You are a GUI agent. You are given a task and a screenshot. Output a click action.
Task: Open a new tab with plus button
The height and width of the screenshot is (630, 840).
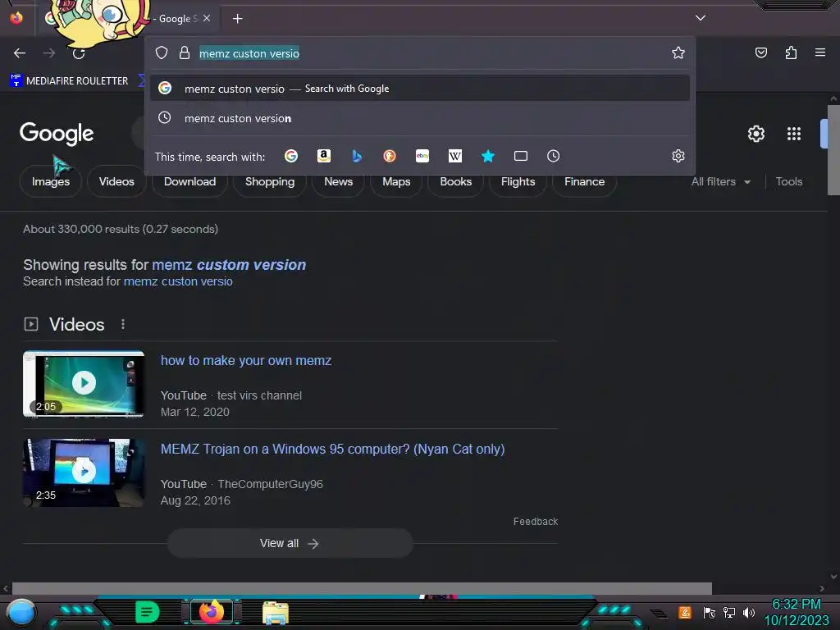[237, 19]
